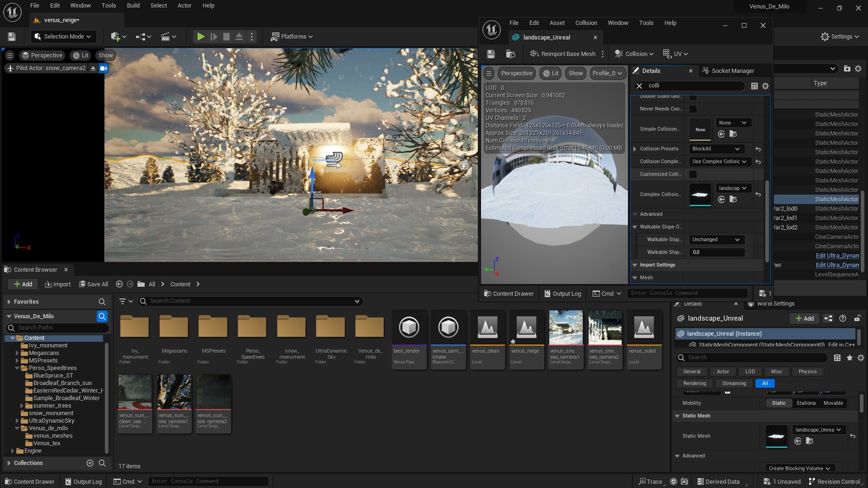
Task: Set Mobility to Static
Action: pyautogui.click(x=778, y=404)
